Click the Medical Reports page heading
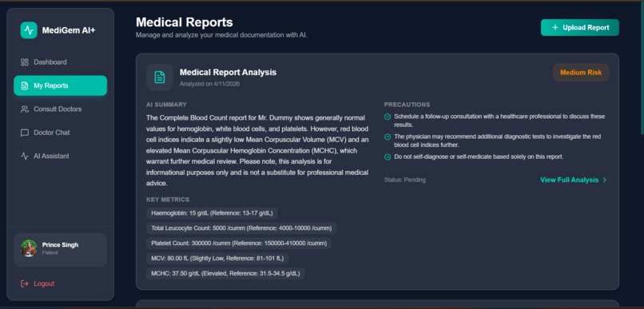The height and width of the screenshot is (309, 644). 185,22
